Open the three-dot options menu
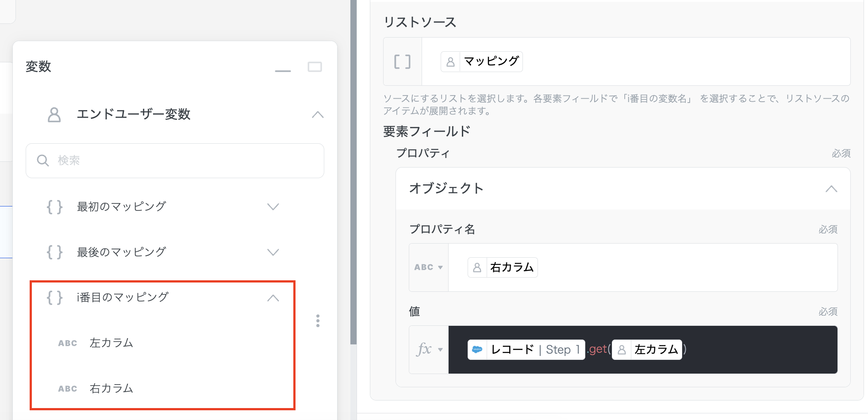Viewport: 868px width, 420px height. tap(318, 321)
